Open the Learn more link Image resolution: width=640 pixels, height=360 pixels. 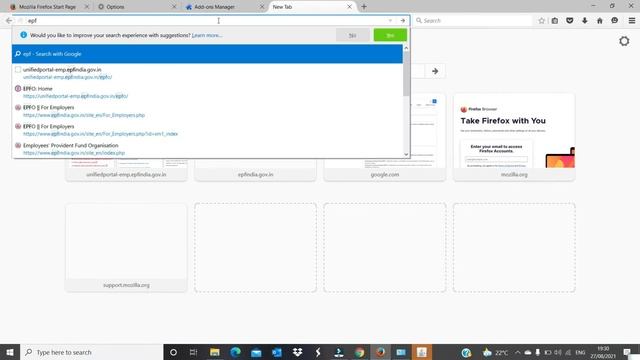click(x=207, y=36)
